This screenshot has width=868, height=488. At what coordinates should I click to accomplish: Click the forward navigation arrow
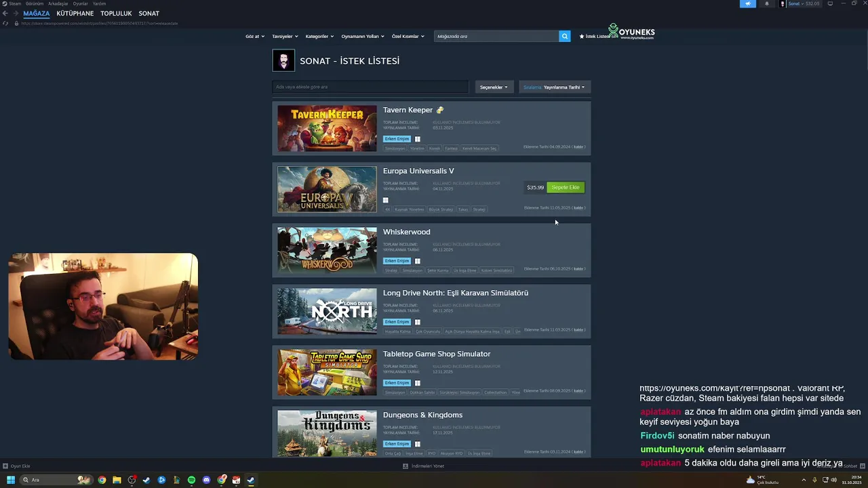15,13
